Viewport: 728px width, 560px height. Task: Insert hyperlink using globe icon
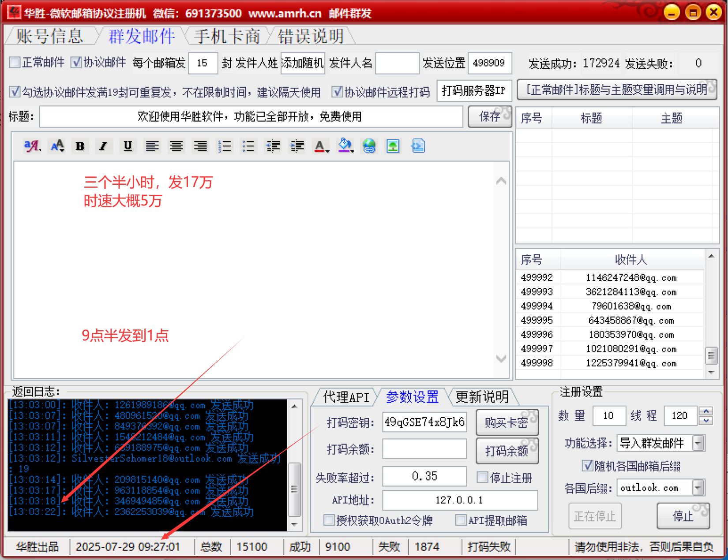click(369, 146)
